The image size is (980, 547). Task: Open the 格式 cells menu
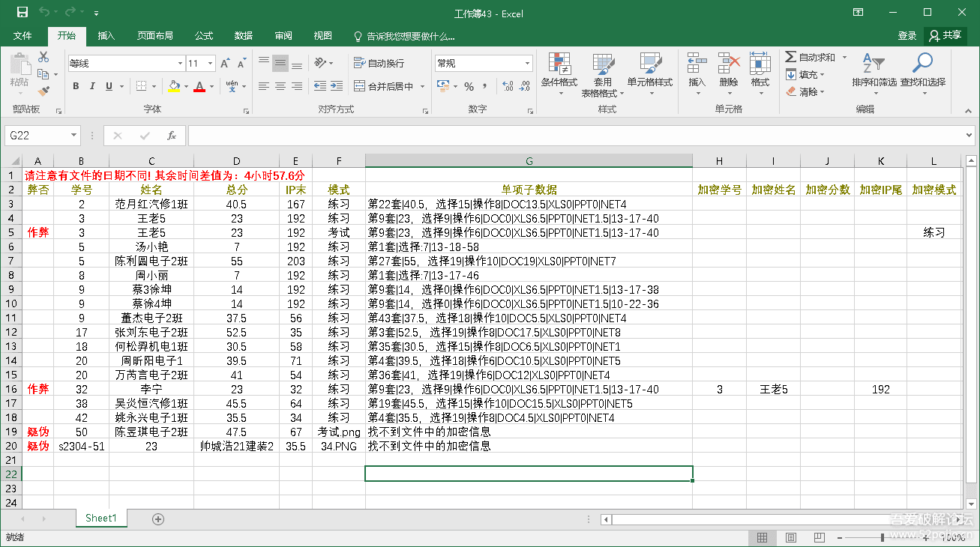760,75
